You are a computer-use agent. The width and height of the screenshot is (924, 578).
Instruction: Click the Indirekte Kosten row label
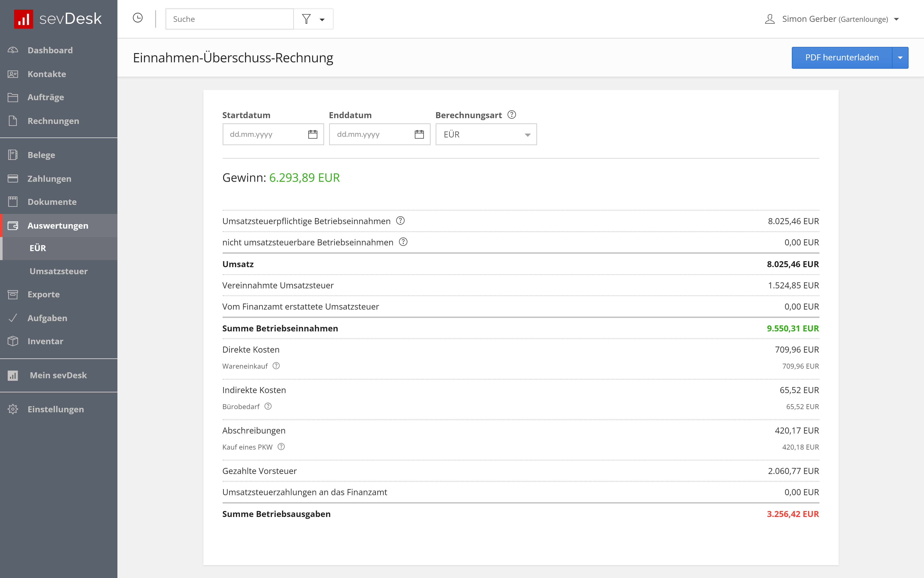tap(254, 390)
